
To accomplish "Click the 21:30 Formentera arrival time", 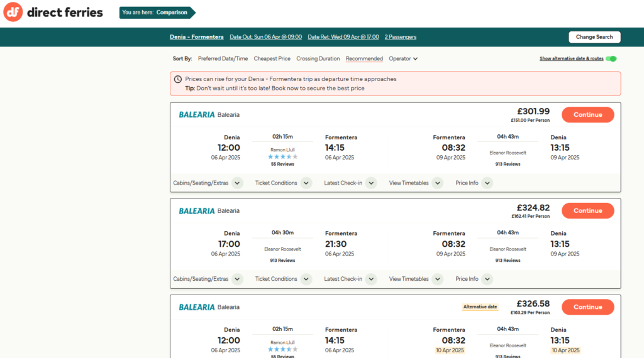I will (x=336, y=244).
